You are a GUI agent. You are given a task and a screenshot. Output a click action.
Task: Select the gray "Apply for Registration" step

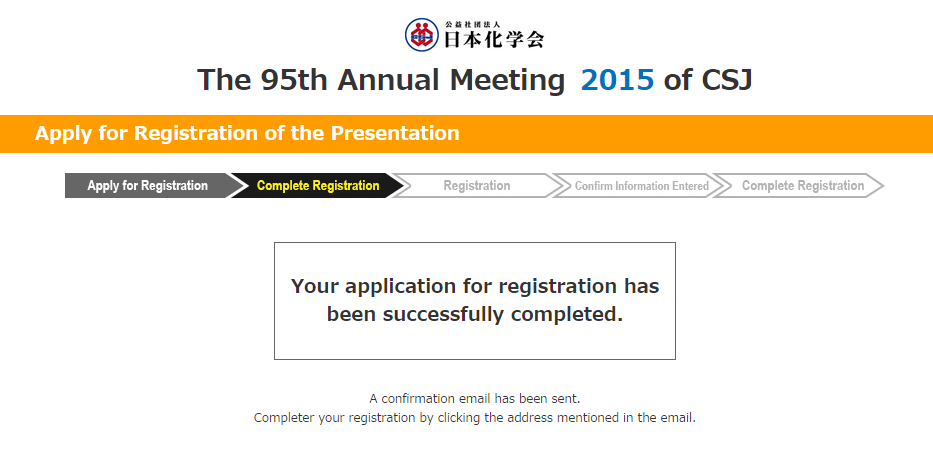click(x=147, y=186)
